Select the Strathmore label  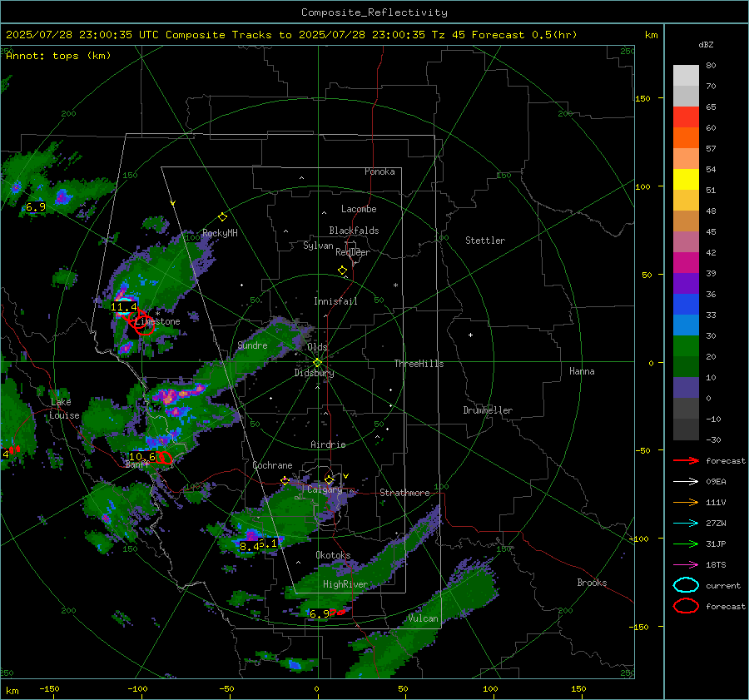pos(404,493)
